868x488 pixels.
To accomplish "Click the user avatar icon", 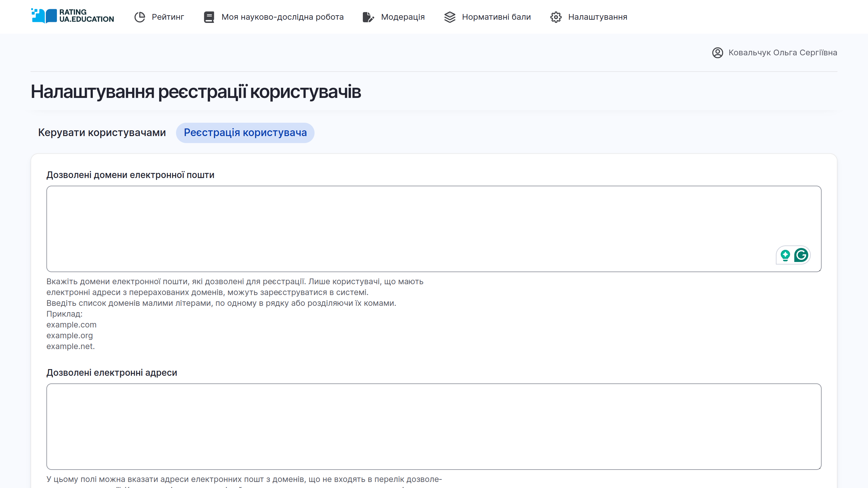I will click(718, 52).
